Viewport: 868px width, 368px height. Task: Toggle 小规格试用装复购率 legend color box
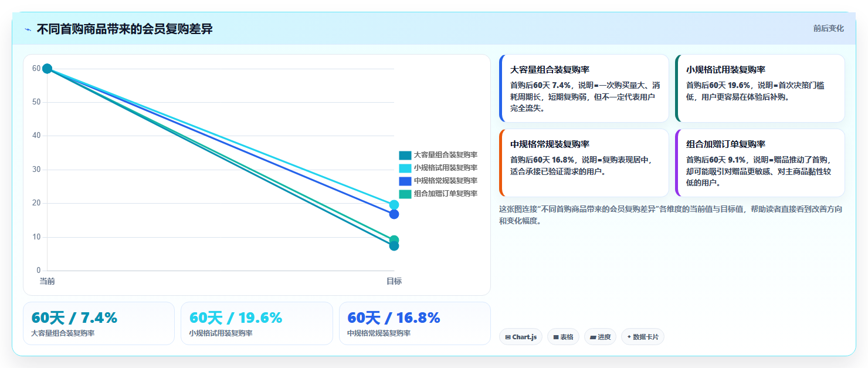405,168
